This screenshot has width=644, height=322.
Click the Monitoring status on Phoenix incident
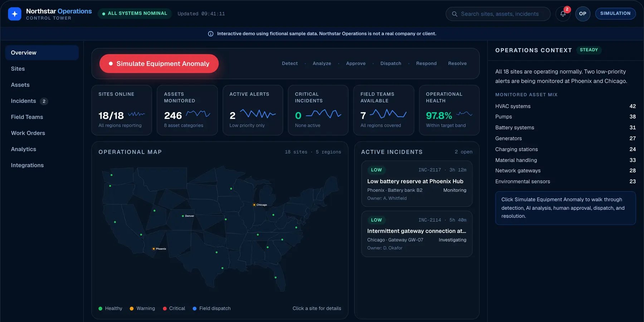pos(455,190)
